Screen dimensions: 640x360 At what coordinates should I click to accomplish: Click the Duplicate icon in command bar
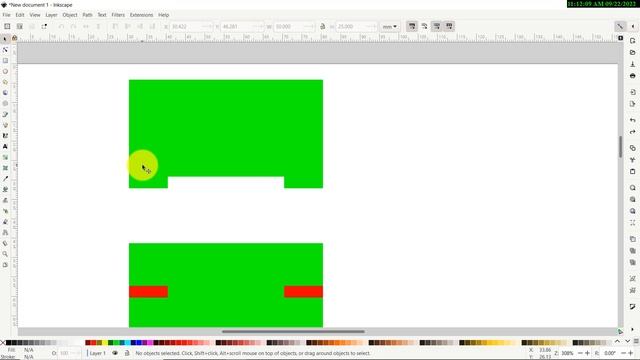(633, 239)
